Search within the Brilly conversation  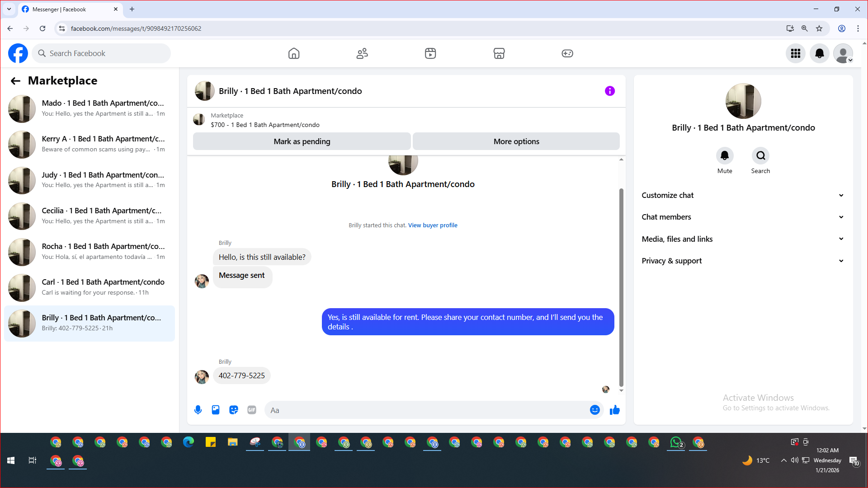click(x=761, y=156)
